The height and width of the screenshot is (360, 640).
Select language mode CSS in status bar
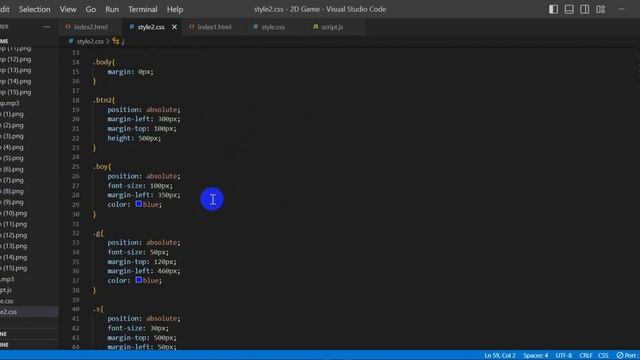click(603, 356)
